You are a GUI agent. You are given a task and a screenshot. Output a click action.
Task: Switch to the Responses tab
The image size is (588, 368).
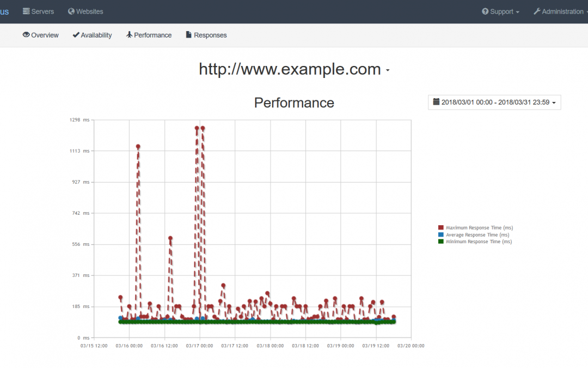coord(210,35)
